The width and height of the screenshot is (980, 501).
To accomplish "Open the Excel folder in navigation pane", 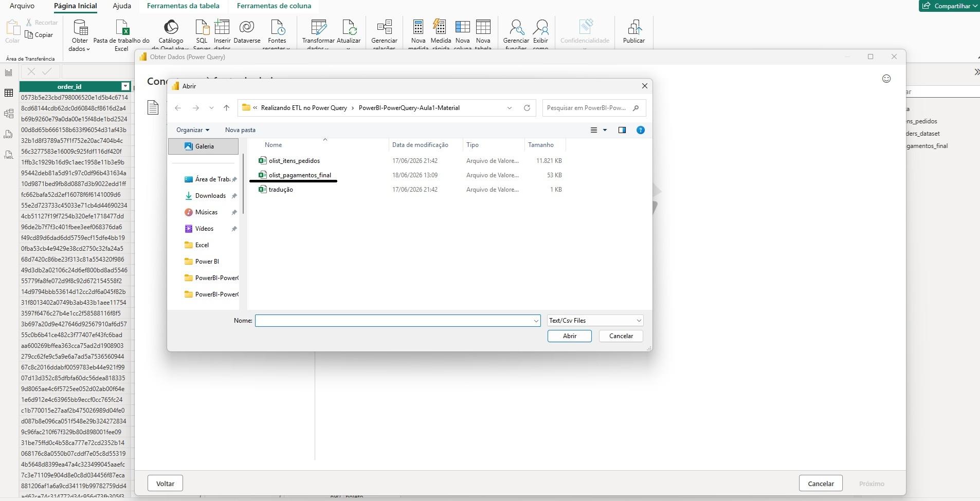I will tap(202, 245).
